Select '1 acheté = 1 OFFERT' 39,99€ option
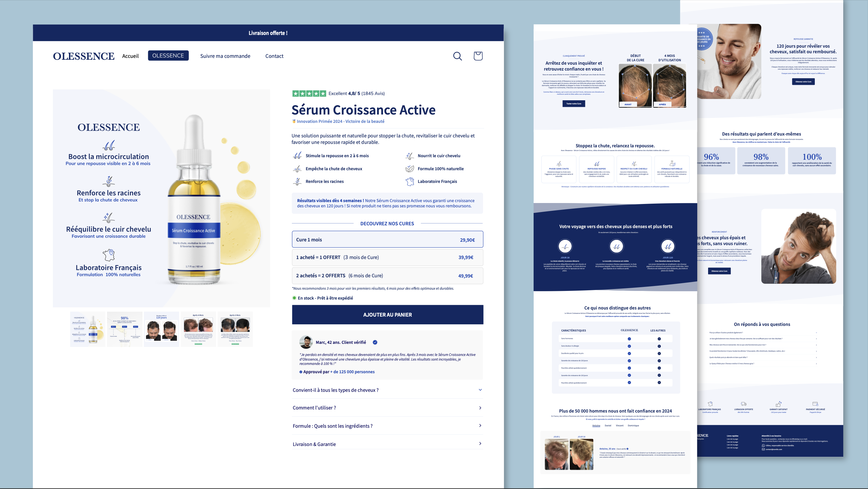The width and height of the screenshot is (868, 489). [387, 257]
